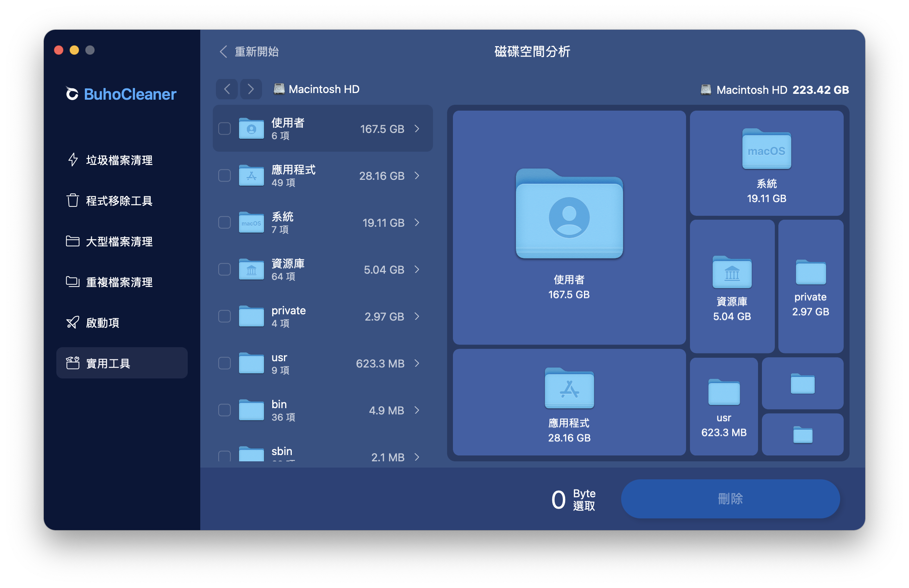Click the 0 Byte 選取 counter

(573, 500)
